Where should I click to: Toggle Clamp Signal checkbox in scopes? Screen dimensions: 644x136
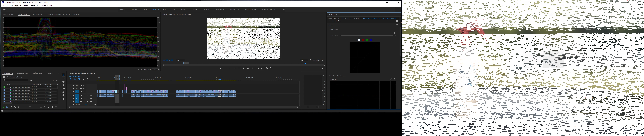point(142,69)
